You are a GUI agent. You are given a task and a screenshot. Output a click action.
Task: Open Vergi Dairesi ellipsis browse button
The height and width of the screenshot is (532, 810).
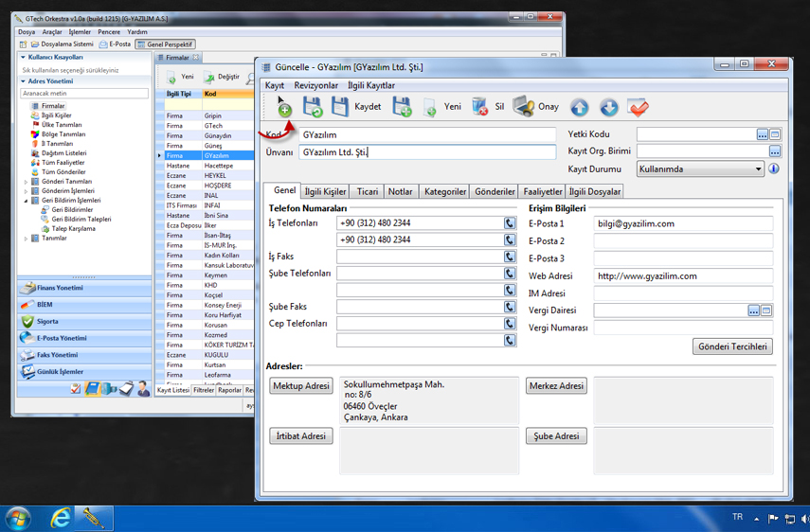coord(754,310)
